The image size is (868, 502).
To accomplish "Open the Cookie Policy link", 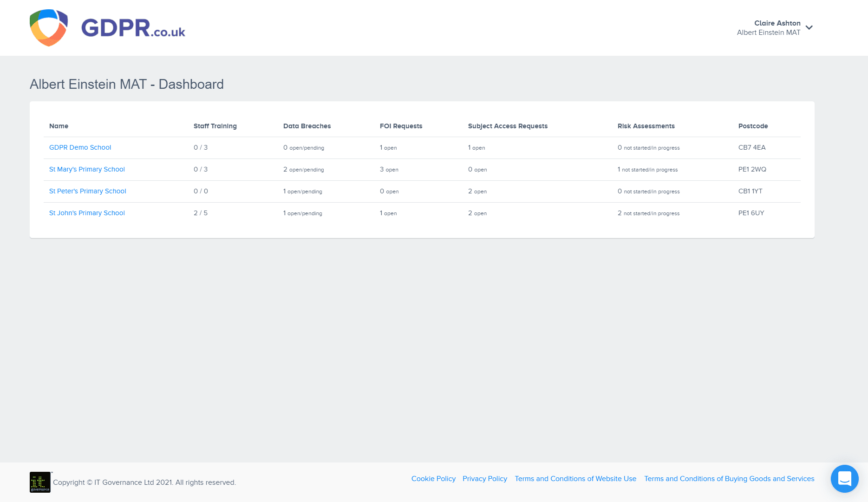I will [x=433, y=479].
